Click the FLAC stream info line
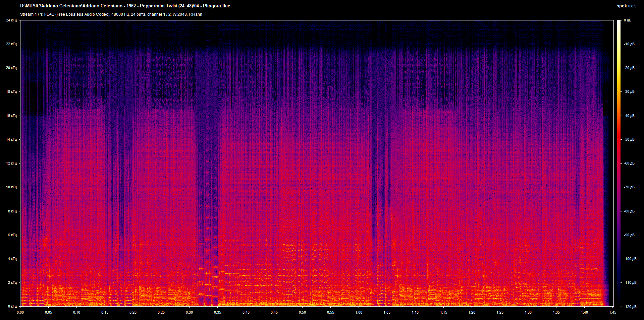Viewport: 644px width, 320px height. tap(111, 14)
